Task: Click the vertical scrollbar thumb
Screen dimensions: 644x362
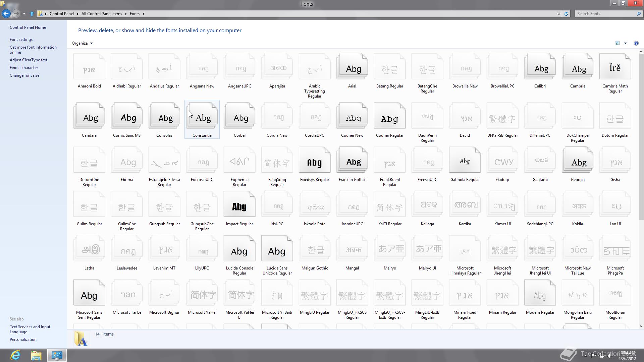Action: point(641,137)
